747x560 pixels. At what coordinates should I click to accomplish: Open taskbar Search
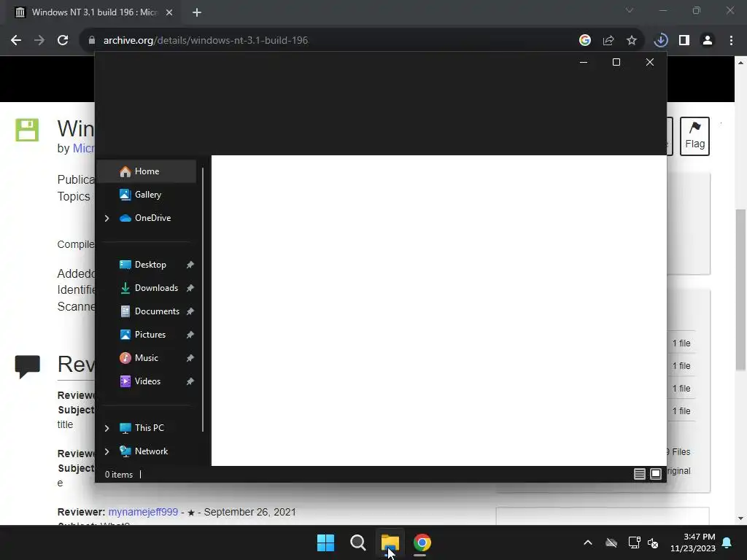(x=357, y=542)
